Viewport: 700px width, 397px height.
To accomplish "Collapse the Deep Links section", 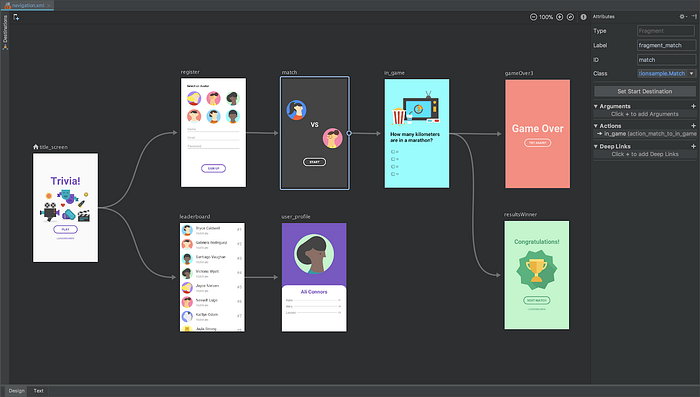I will point(596,146).
